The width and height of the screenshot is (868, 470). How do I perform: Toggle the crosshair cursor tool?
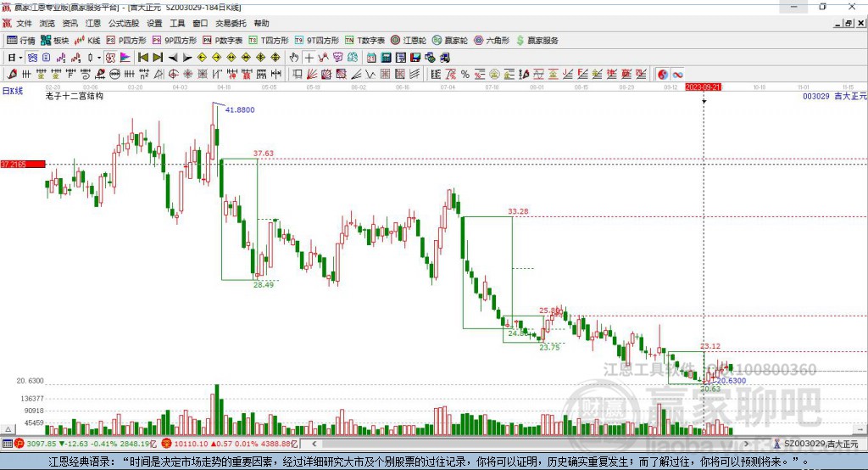(x=309, y=58)
